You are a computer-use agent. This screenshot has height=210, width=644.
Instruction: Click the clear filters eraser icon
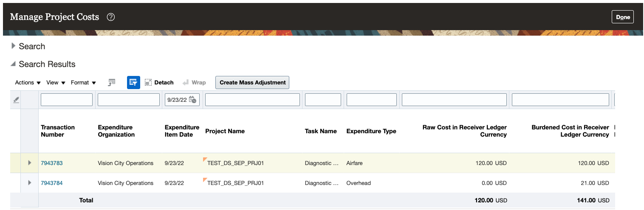coord(16,100)
